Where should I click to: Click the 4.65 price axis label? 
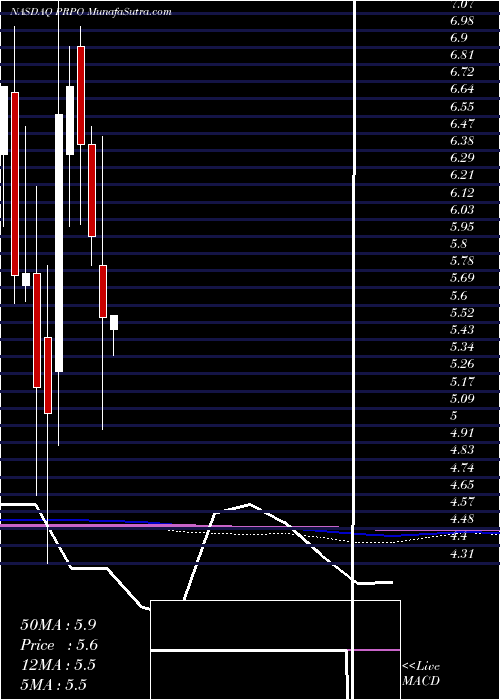point(462,484)
